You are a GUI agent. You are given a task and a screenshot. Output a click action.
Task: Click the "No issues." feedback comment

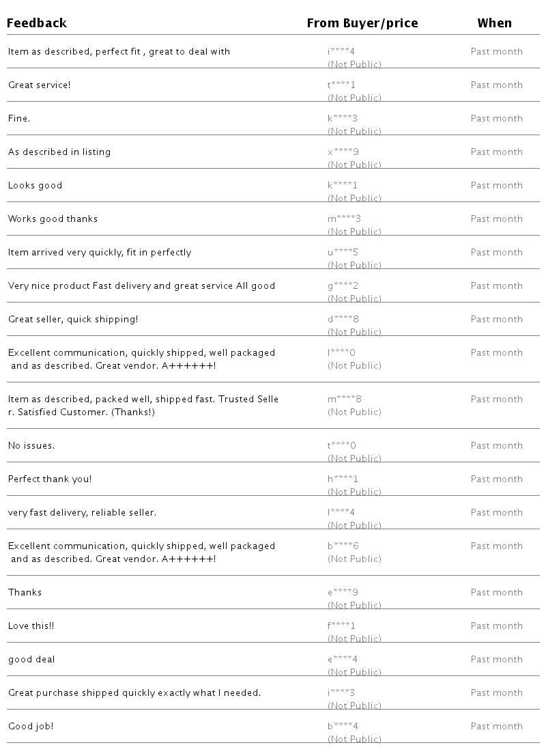point(31,446)
